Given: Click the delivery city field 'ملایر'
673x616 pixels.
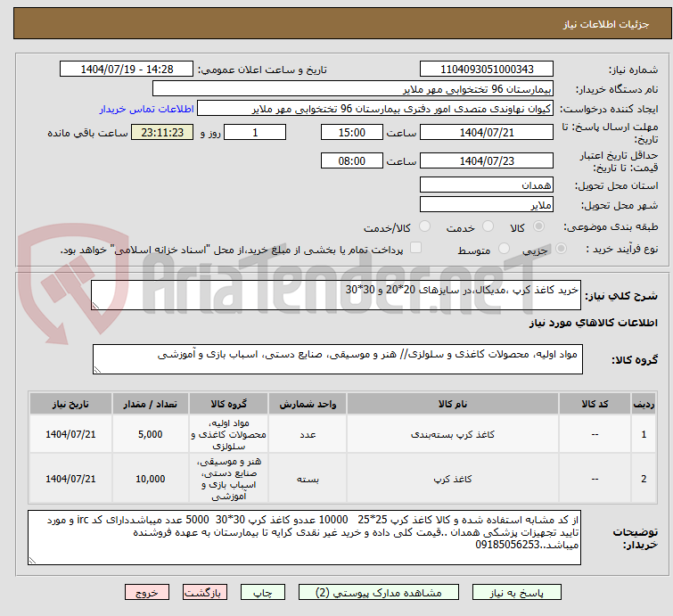Looking at the screenshot, I should 487,205.
